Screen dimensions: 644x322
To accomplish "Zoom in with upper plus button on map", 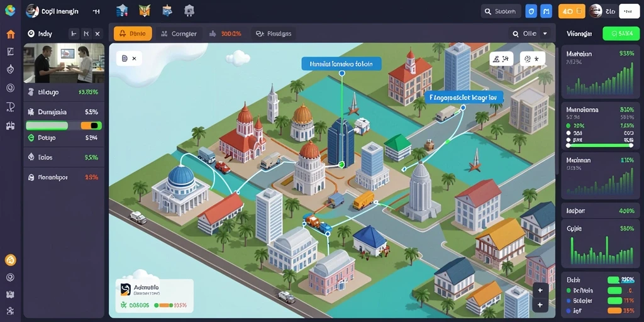I will tap(540, 291).
